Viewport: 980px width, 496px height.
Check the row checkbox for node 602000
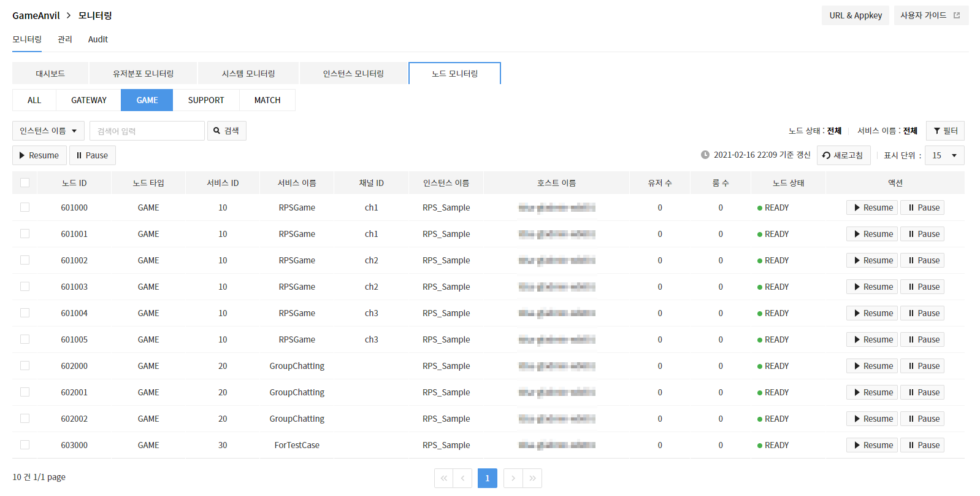point(25,366)
